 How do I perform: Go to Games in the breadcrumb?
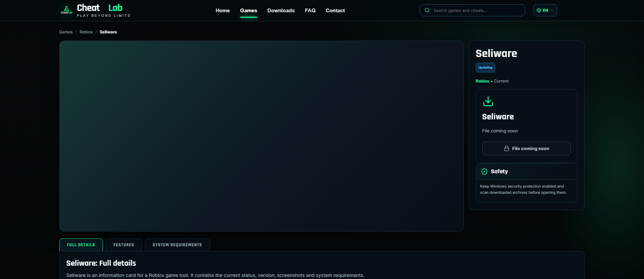click(x=66, y=32)
